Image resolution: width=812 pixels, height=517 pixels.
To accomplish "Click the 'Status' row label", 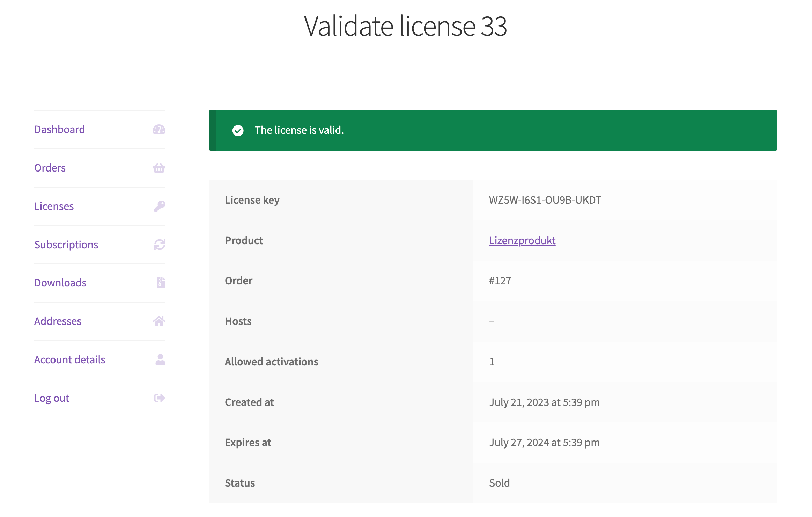I will point(240,483).
